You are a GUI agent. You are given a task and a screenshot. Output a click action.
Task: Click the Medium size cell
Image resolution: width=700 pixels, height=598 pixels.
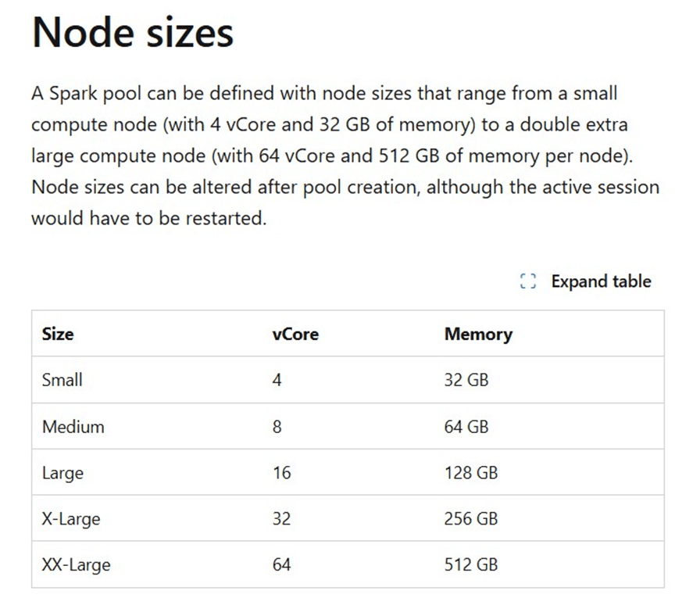(x=73, y=427)
